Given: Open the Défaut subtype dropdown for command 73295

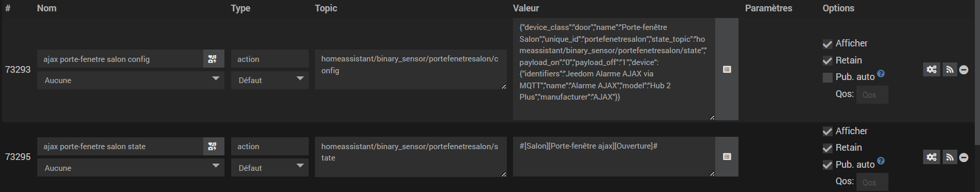Looking at the screenshot, I should coord(270,168).
